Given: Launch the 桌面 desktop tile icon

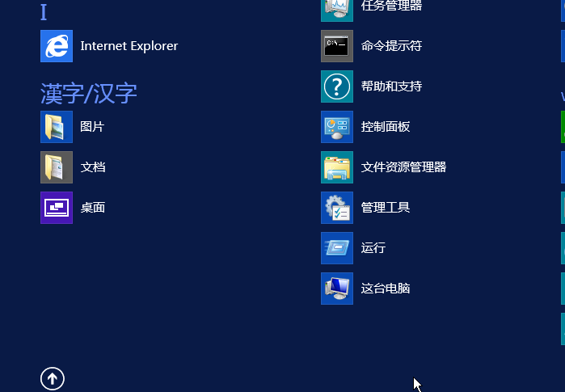Looking at the screenshot, I should click(x=57, y=208).
